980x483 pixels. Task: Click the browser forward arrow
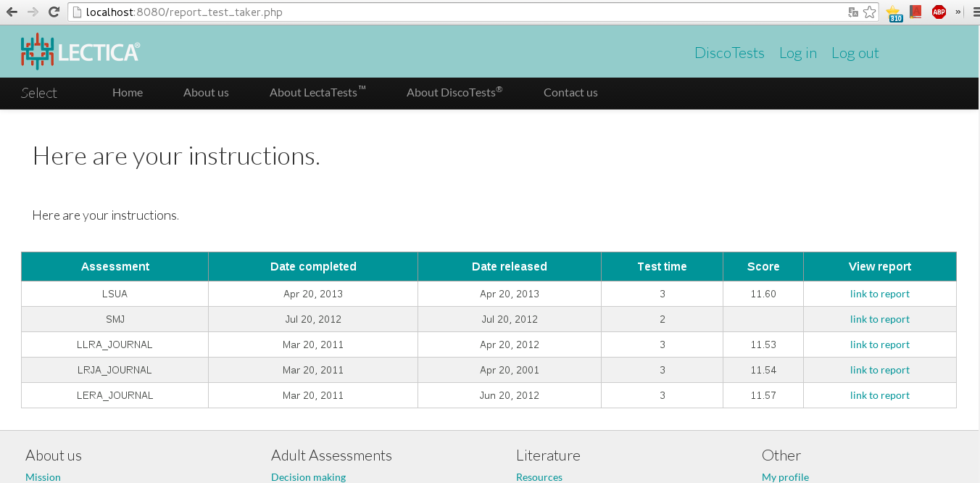(33, 12)
